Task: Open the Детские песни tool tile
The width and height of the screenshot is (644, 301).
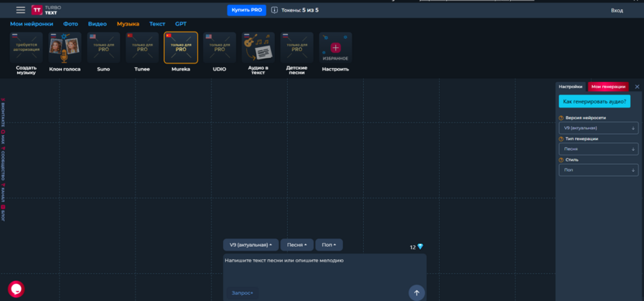Action: pos(296,54)
